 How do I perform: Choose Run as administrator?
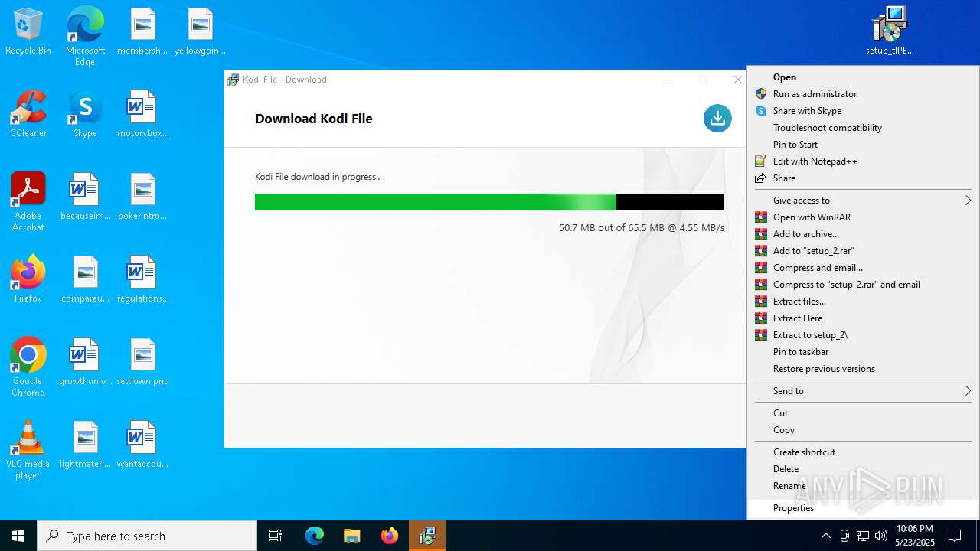863,94
